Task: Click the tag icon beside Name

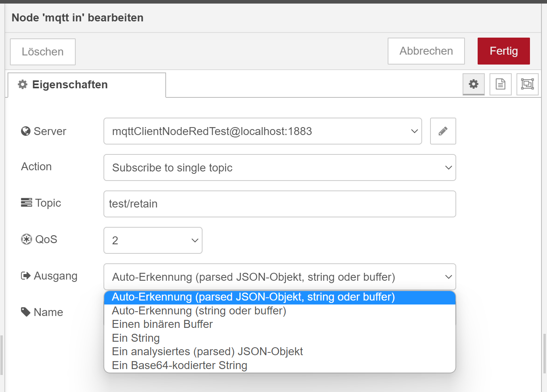Action: 26,312
